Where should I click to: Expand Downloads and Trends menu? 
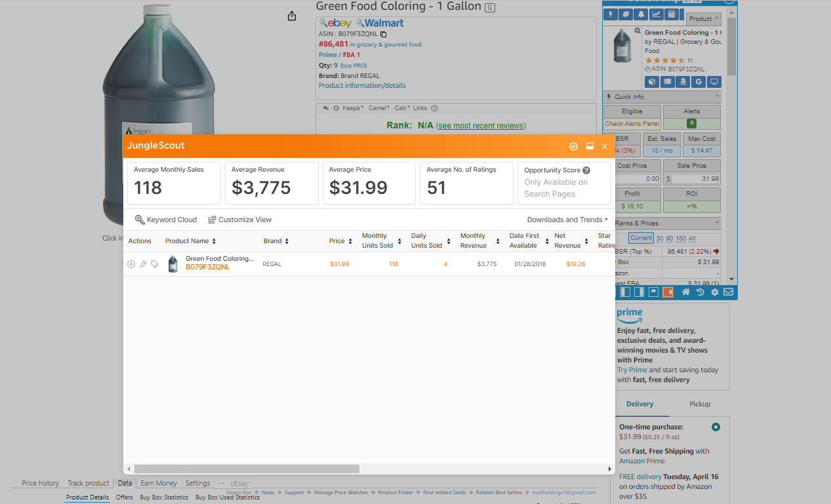coord(567,220)
